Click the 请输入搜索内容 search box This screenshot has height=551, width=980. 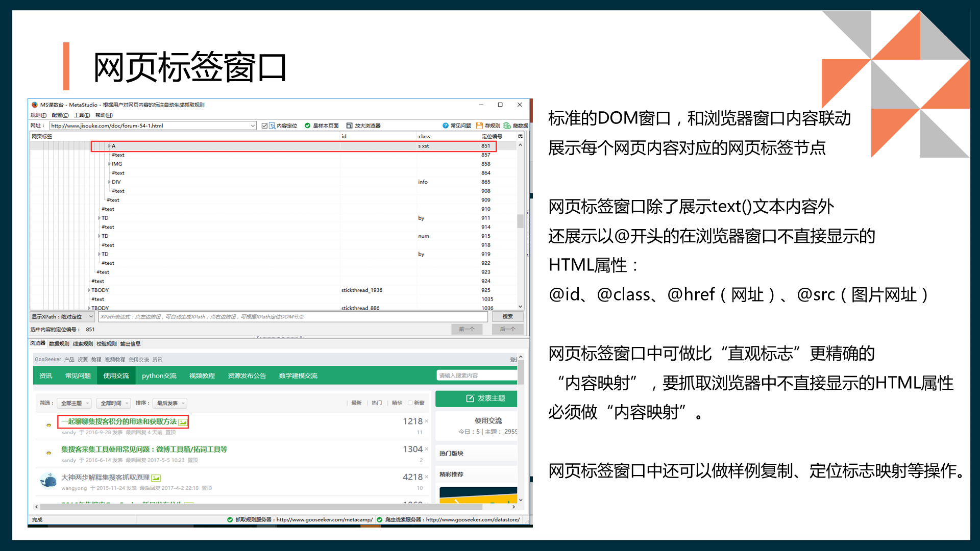pyautogui.click(x=477, y=375)
